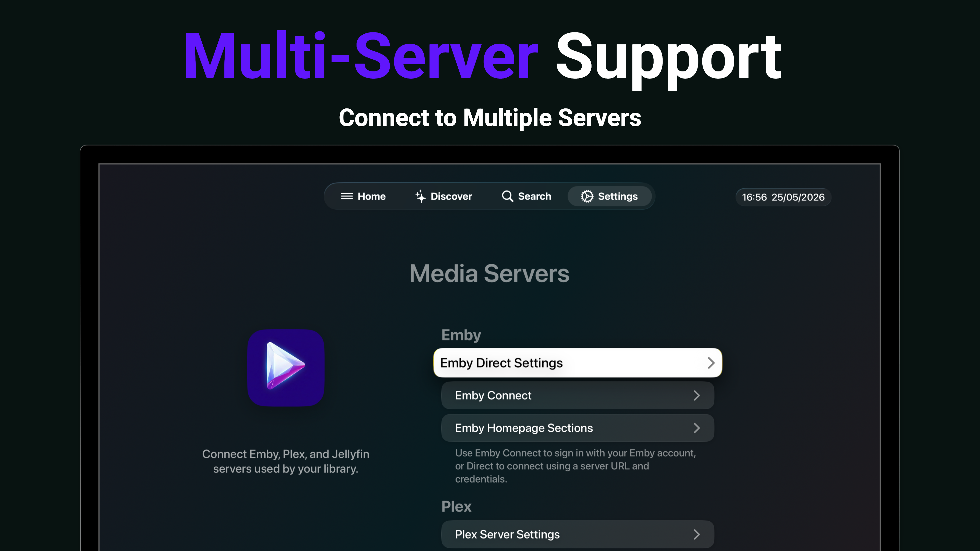This screenshot has width=980, height=551.
Task: Open Emby Connect
Action: click(578, 395)
